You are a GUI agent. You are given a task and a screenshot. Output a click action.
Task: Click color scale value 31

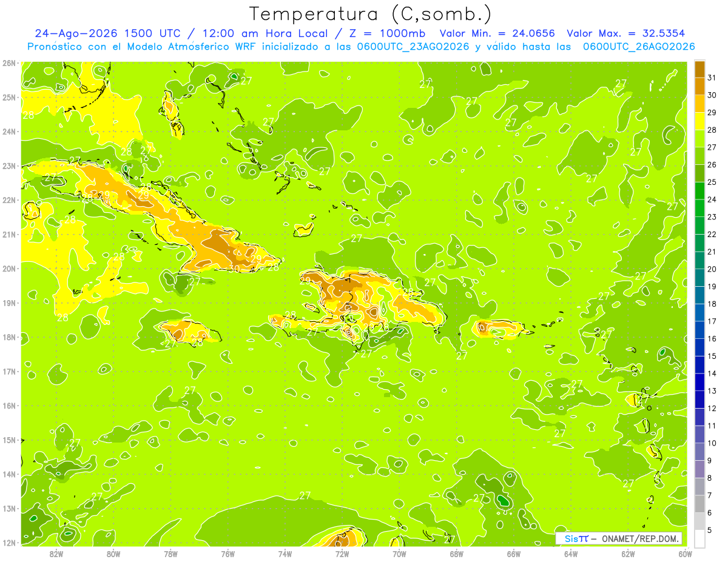[712, 78]
